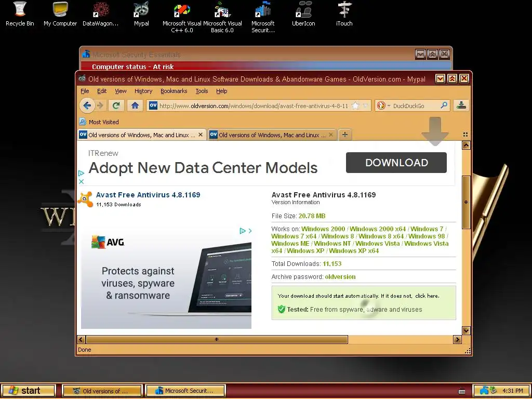The height and width of the screenshot is (399, 532).
Task: Open the Tools menu
Action: [202, 91]
